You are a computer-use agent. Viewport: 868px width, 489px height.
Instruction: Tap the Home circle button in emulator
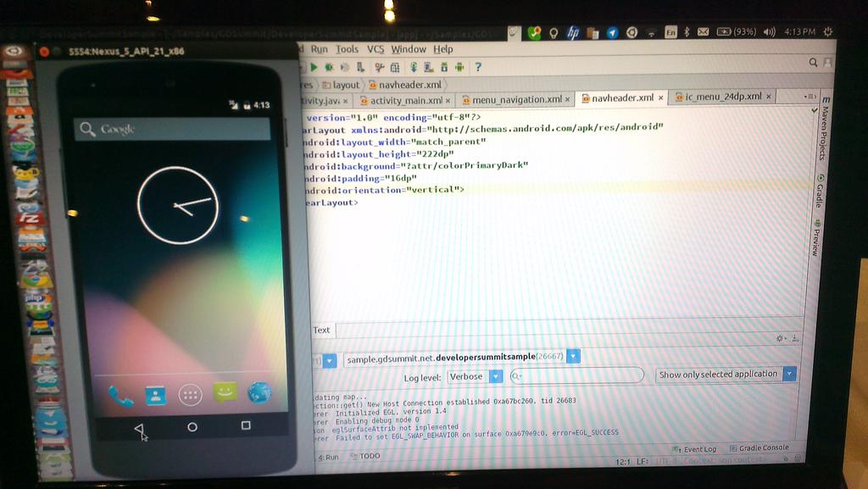[x=192, y=427]
